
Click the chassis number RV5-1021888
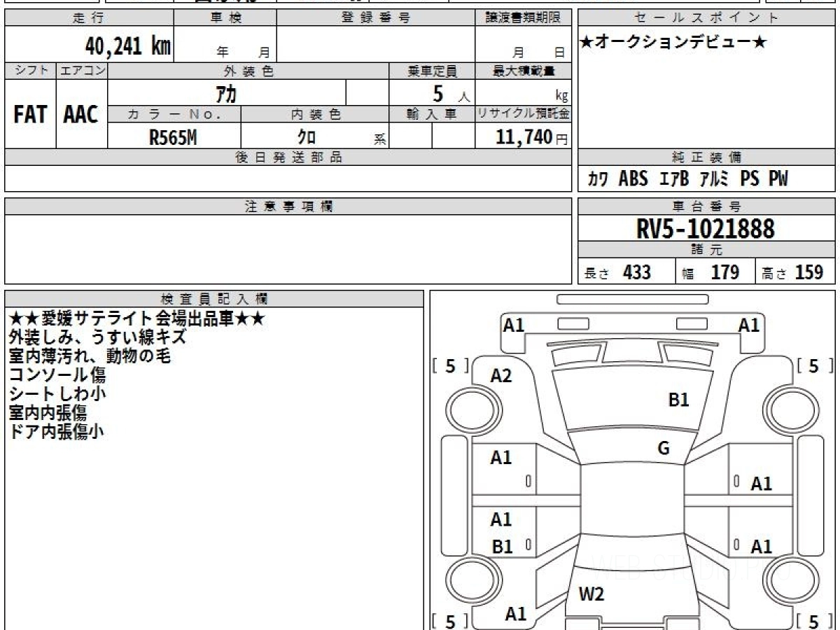706,229
